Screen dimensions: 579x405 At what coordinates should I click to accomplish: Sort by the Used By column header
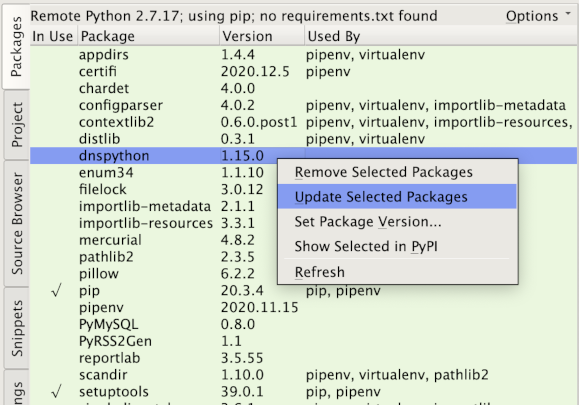(x=441, y=36)
